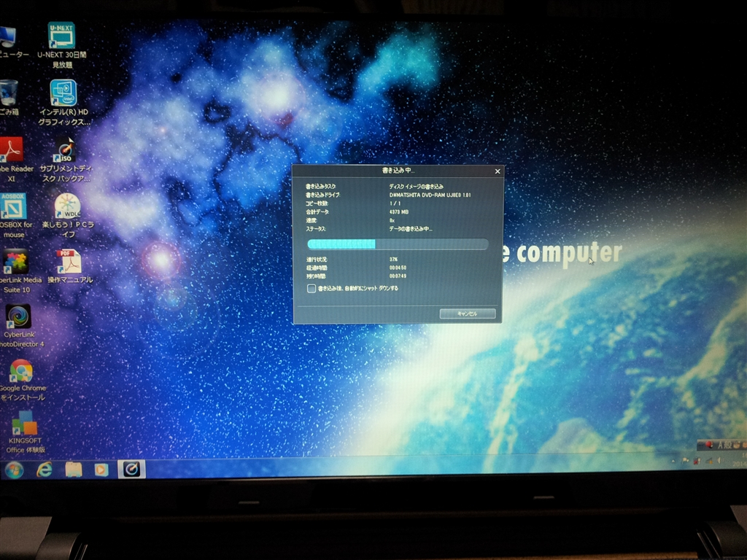
Task: Launch Internet Explorer from the taskbar
Action: tap(44, 470)
